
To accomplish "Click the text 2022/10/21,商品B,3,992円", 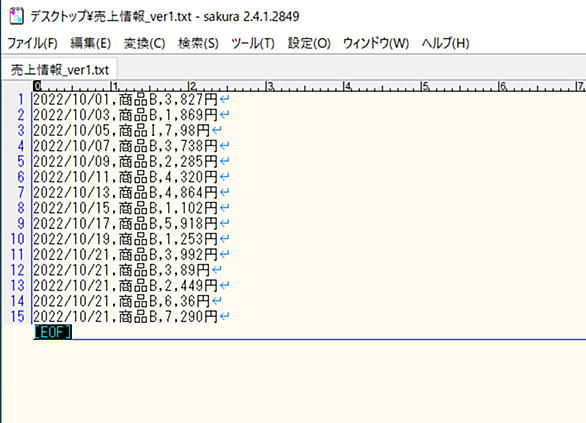I will [125, 254].
